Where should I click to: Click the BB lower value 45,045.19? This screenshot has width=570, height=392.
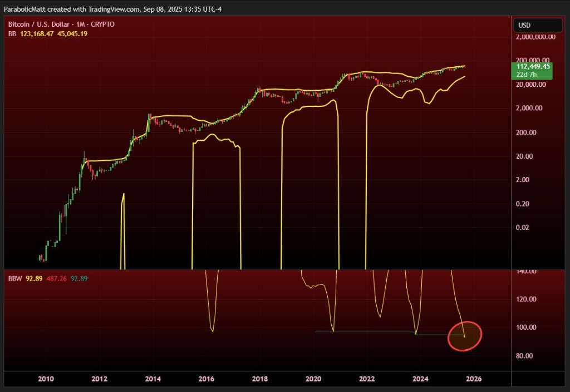coord(72,34)
